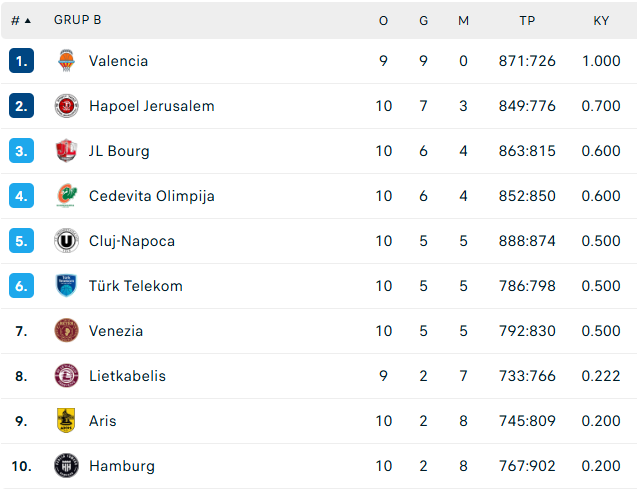The width and height of the screenshot is (637, 492).
Task: Open the Hamburg team page link
Action: click(122, 466)
